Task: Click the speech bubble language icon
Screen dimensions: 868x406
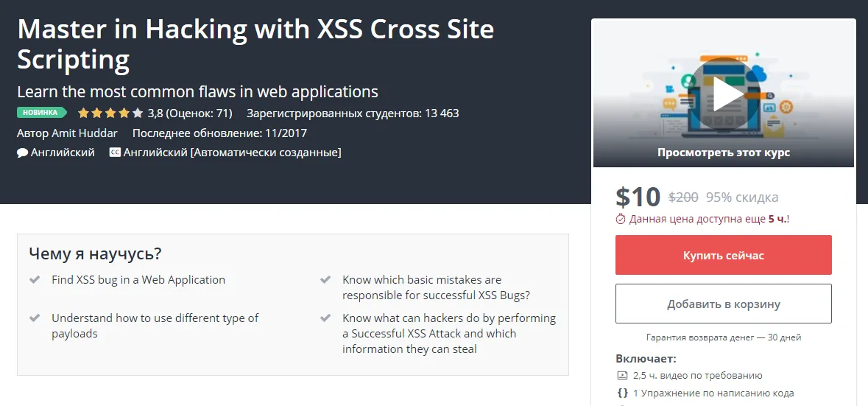Action: click(22, 153)
